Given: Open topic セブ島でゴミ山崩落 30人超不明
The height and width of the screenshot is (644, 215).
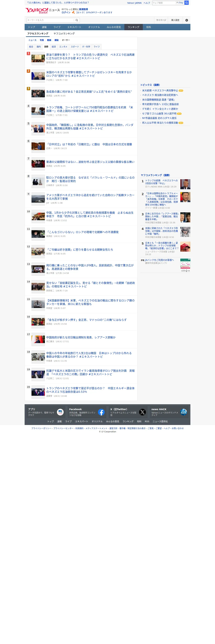Looking at the screenshot, I should (x=159, y=114).
